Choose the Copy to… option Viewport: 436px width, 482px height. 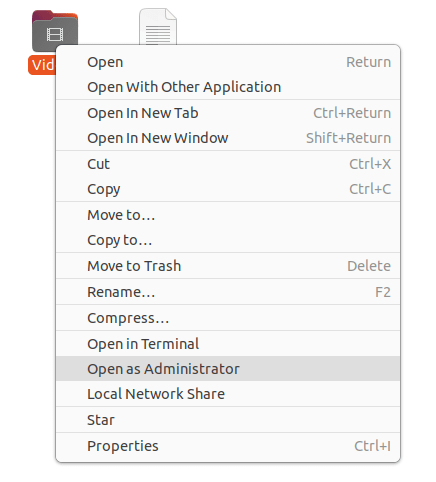point(228,240)
